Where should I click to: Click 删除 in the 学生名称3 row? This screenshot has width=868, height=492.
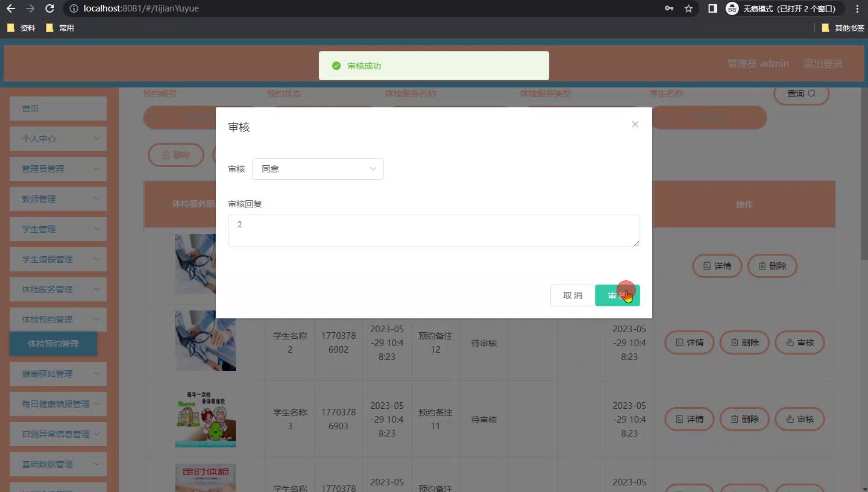click(x=744, y=419)
